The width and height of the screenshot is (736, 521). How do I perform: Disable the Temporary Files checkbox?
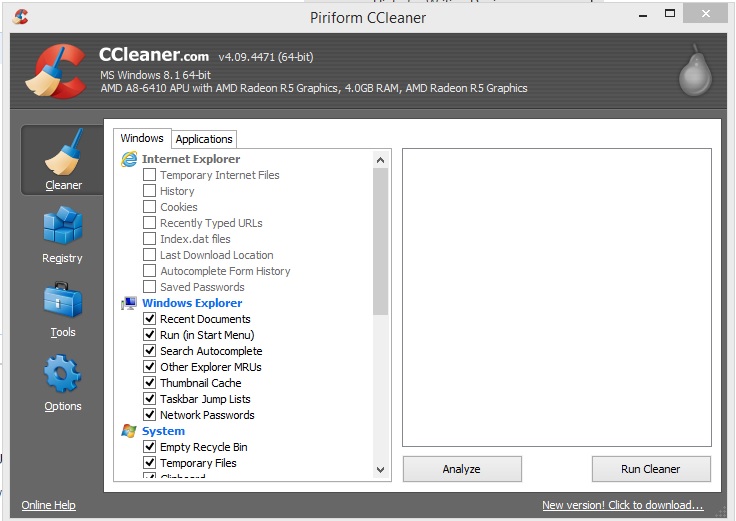click(149, 462)
